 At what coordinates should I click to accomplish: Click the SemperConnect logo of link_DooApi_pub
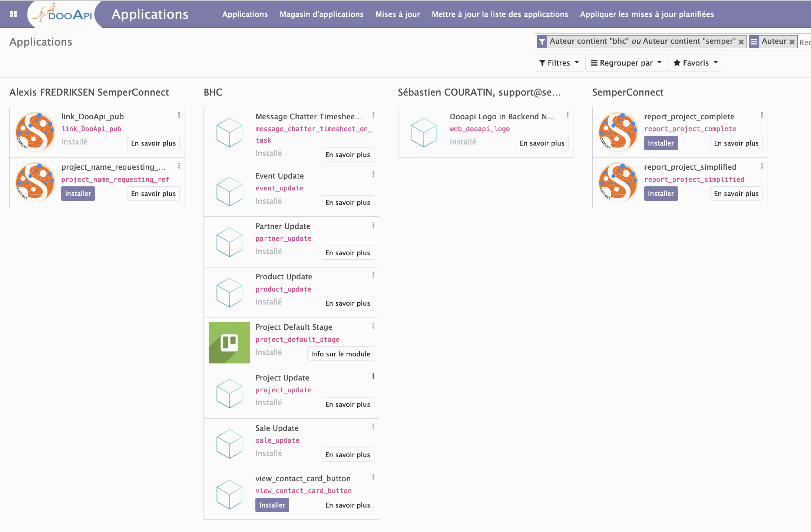pos(35,132)
